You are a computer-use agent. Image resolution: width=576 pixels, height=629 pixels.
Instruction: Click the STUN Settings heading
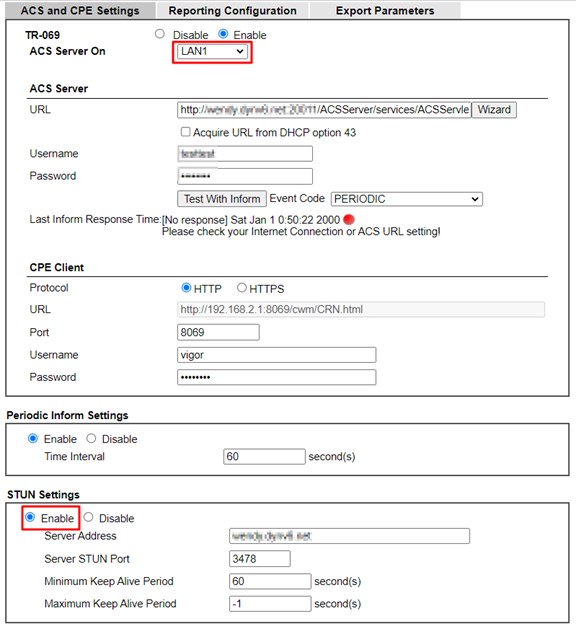(43, 495)
